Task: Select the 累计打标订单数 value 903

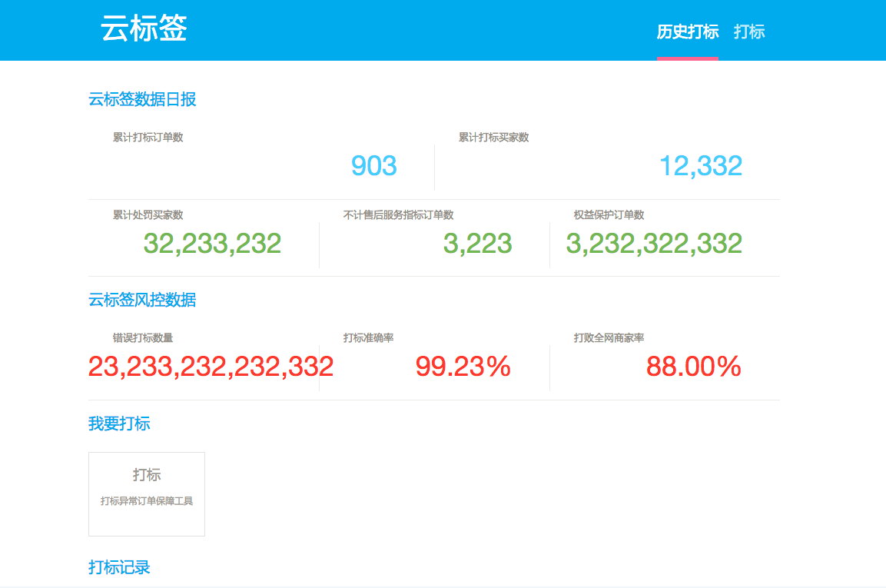Action: point(373,165)
